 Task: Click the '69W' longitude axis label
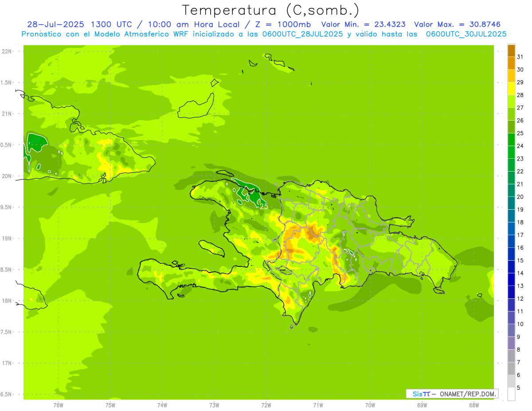(x=422, y=405)
